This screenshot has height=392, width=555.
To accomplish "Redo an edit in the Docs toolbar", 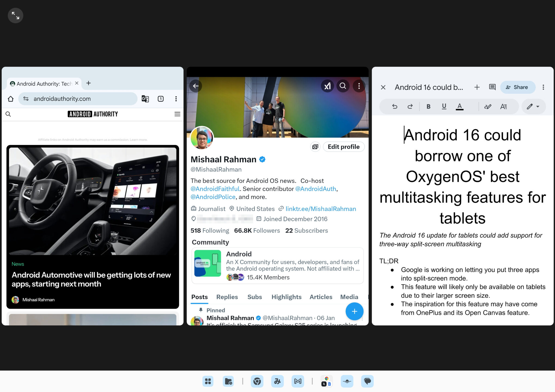I will 410,106.
